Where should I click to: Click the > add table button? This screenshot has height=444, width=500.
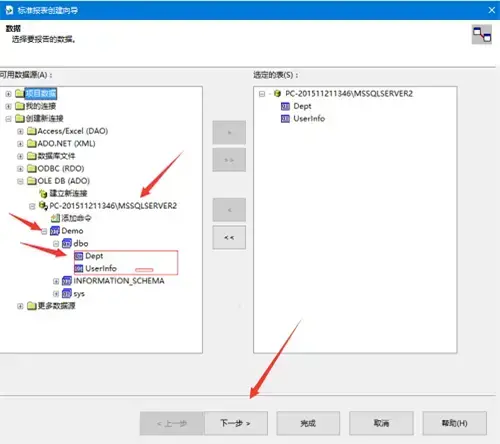coord(229,132)
